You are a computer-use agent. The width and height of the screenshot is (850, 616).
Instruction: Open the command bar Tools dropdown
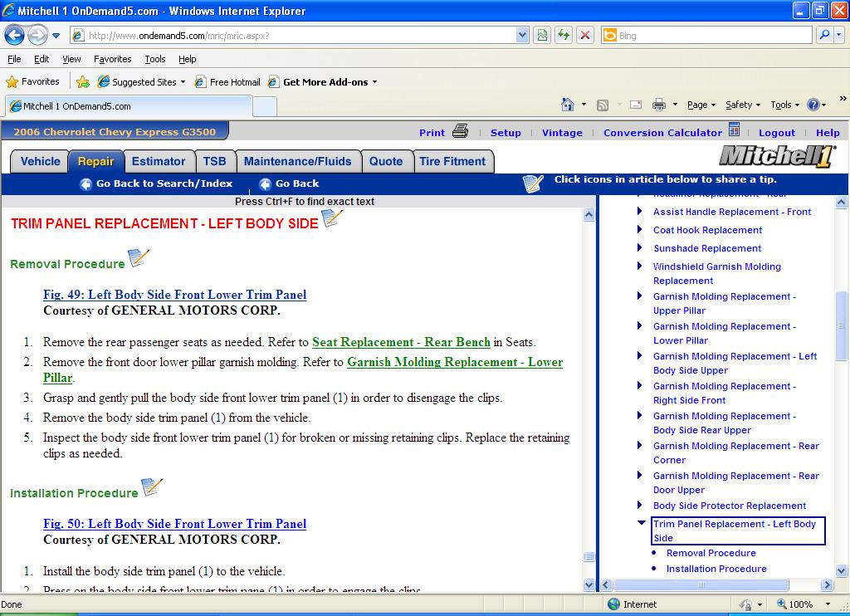coord(784,105)
